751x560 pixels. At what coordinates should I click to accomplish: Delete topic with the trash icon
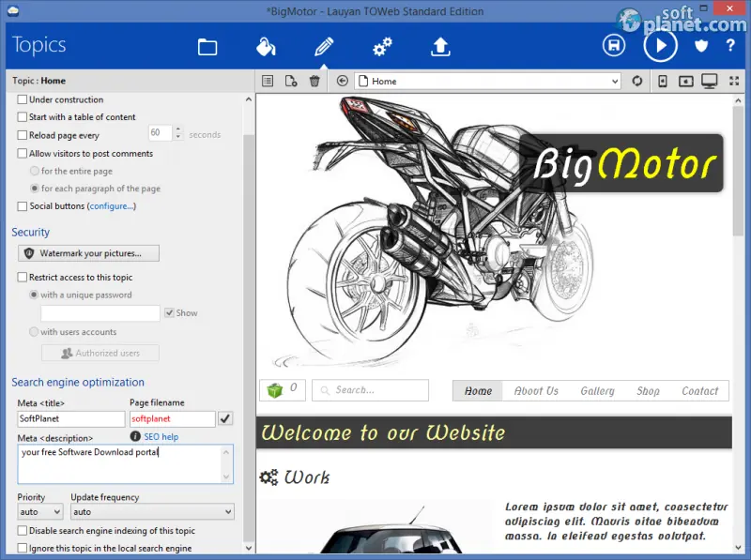[x=314, y=81]
